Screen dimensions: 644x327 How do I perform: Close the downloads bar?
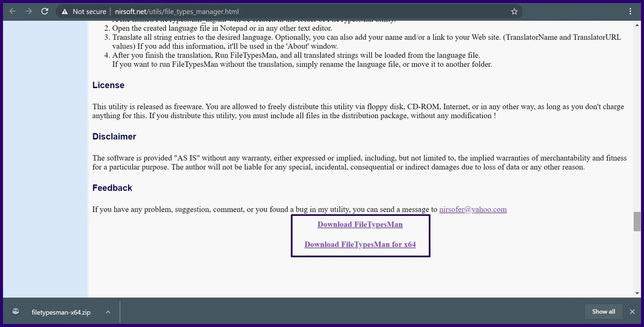coord(632,312)
